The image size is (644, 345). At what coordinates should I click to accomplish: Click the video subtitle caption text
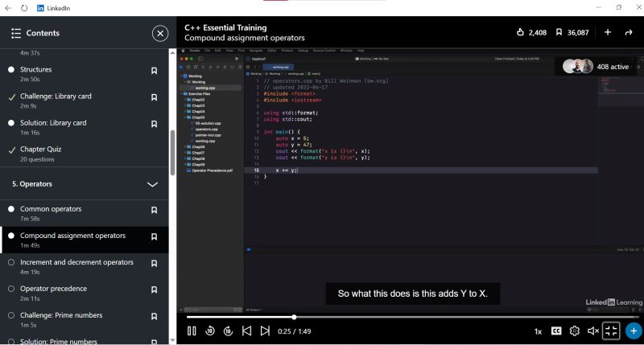pos(413,294)
